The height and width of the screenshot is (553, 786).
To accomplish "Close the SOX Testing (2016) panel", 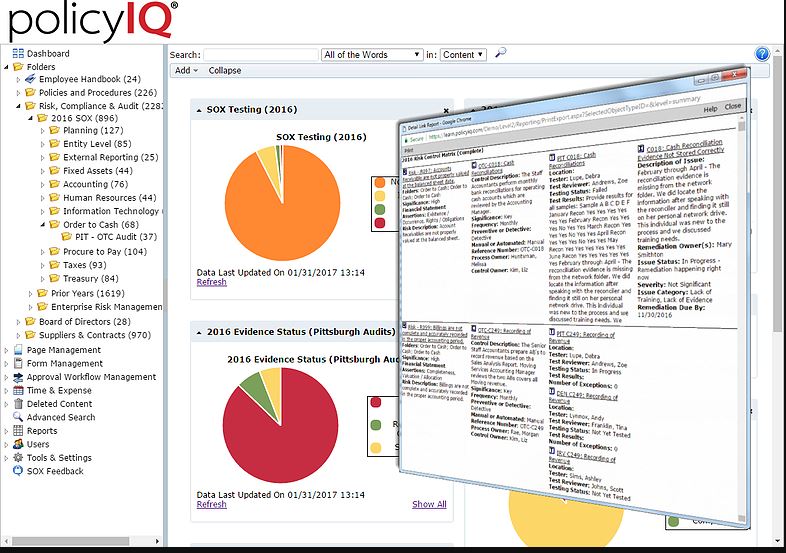I will (x=446, y=110).
